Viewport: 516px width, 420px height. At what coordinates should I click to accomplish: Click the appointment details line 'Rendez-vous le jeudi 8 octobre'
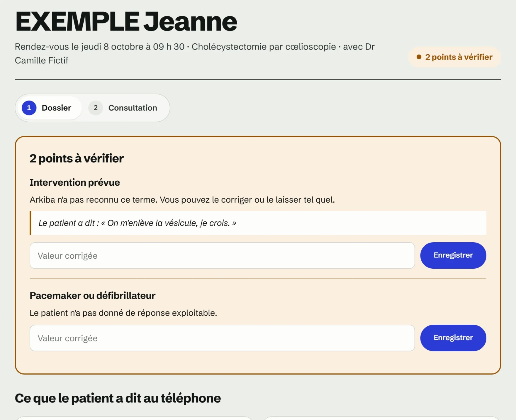(195, 53)
